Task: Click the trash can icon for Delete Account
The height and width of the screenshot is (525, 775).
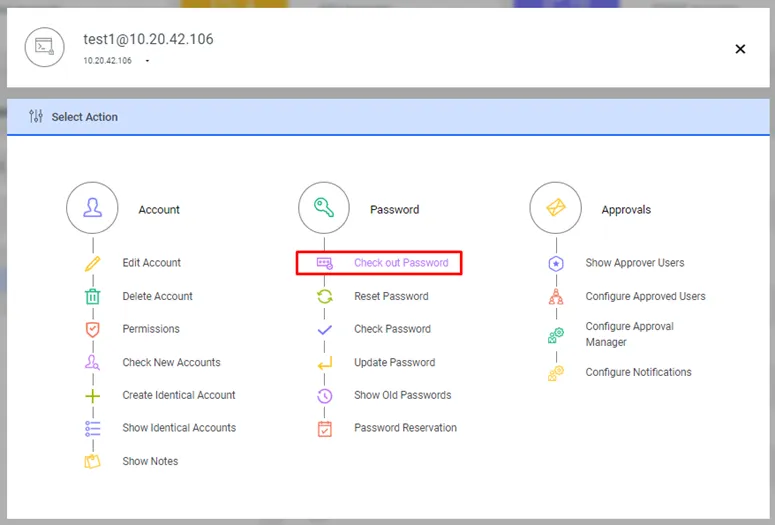Action: 92,297
